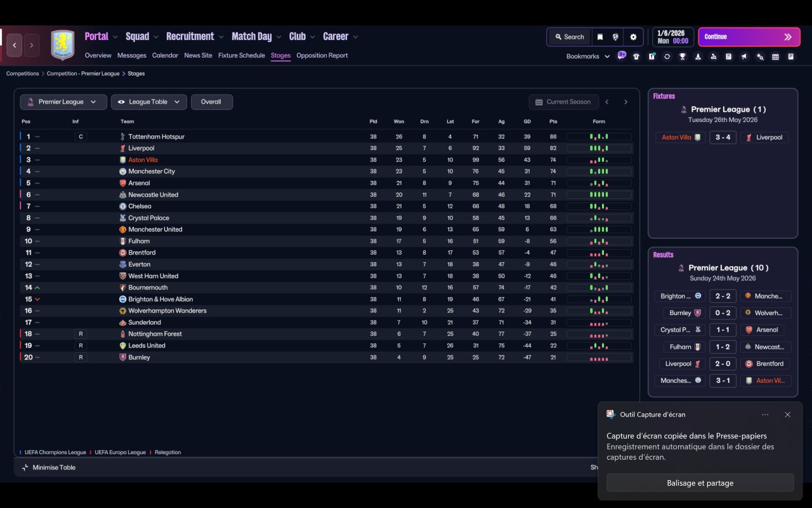The height and width of the screenshot is (508, 812).
Task: Switch to the Overview tab
Action: (98, 55)
